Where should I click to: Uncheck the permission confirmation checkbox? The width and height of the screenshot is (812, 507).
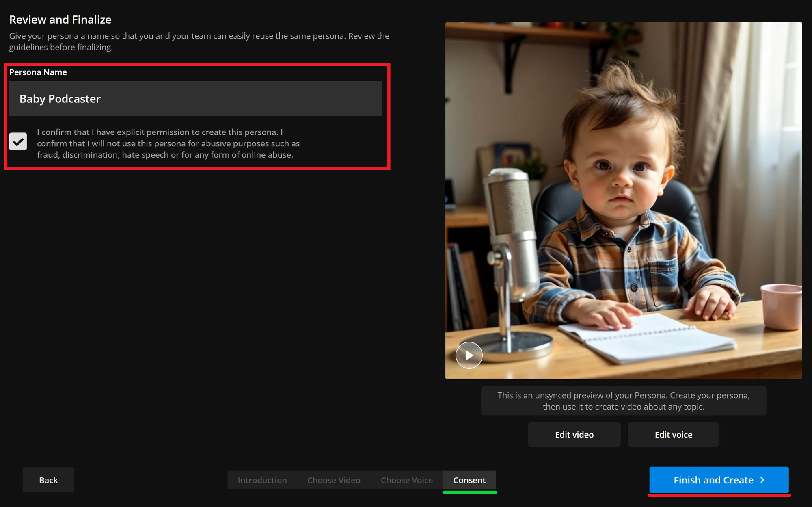(18, 141)
